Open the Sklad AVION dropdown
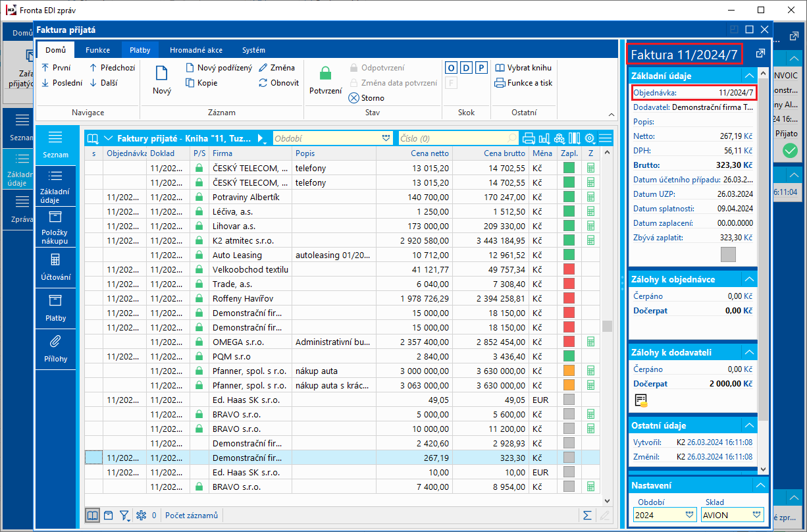The height and width of the screenshot is (532, 807). click(x=755, y=515)
